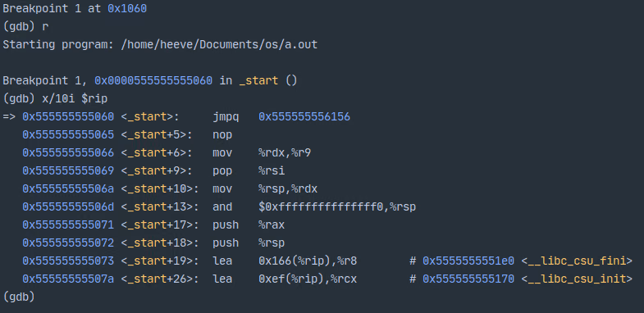Click the current instruction arrow marker
Viewport: 644px width, 313px height.
(x=9, y=117)
